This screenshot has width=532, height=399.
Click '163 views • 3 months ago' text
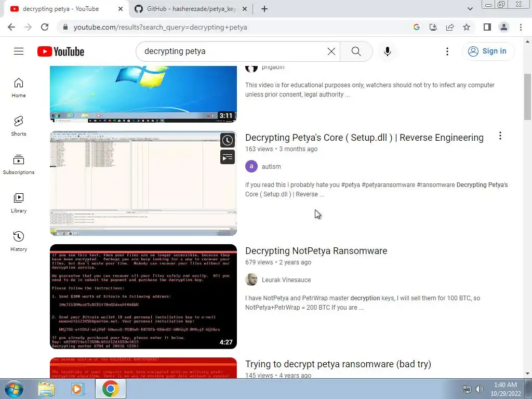pos(281,149)
